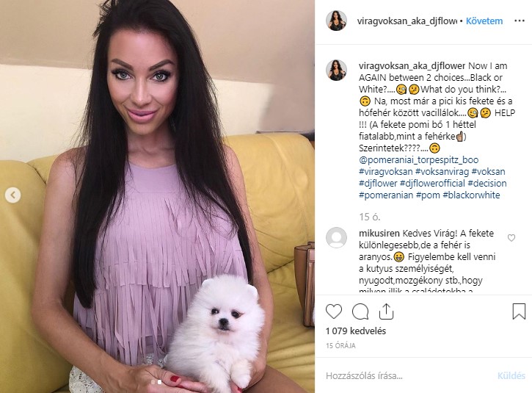Open the #blackorwhite hashtag
This screenshot has width=532, height=393.
[x=472, y=195]
